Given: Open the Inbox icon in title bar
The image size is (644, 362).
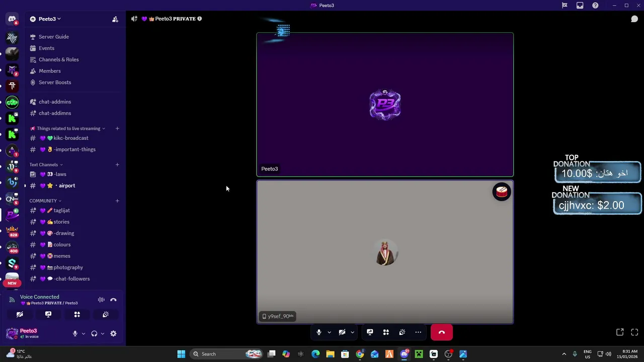Looking at the screenshot, I should [580, 6].
